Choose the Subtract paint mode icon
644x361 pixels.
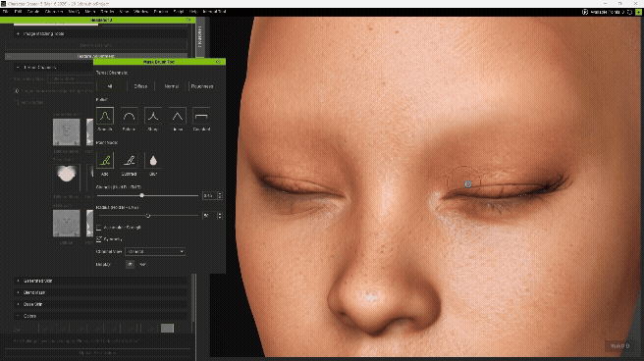129,161
